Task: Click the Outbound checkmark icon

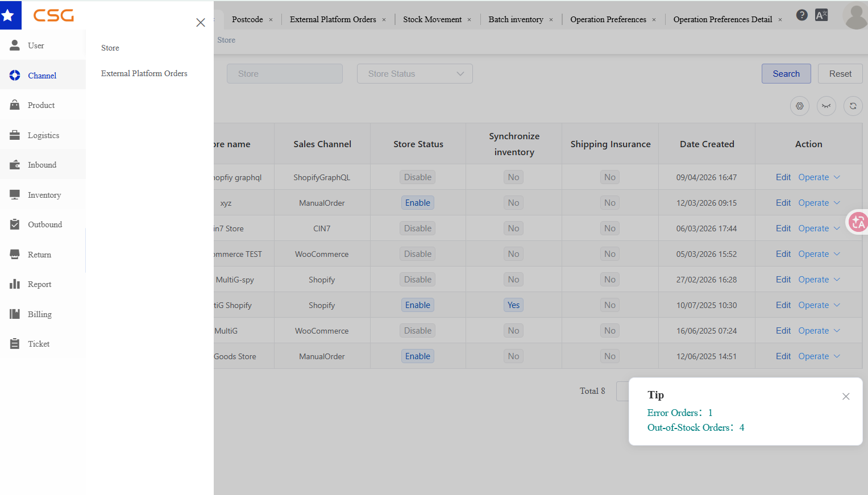Action: click(15, 224)
